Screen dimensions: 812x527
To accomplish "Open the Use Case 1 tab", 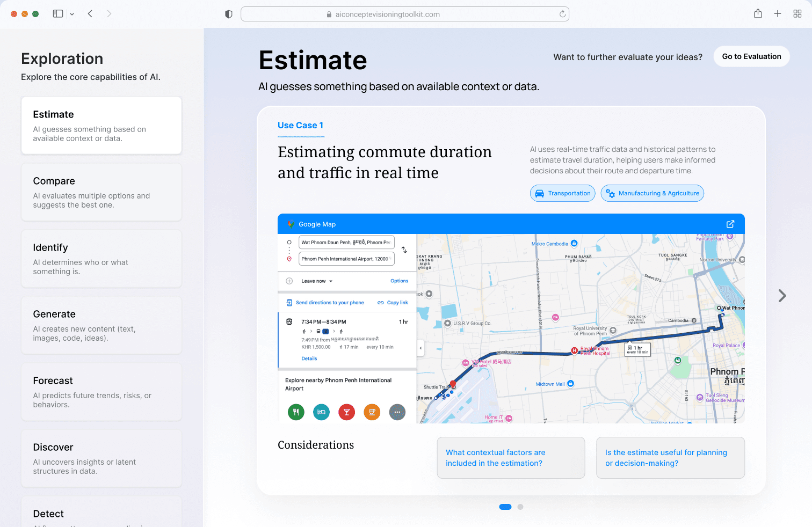I will [x=301, y=126].
